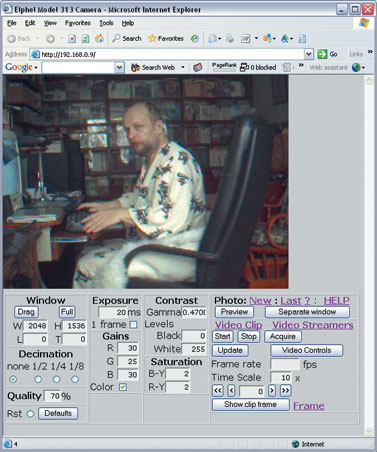377x452 pixels.
Task: Click the Gamma value input field
Action: pyautogui.click(x=194, y=312)
